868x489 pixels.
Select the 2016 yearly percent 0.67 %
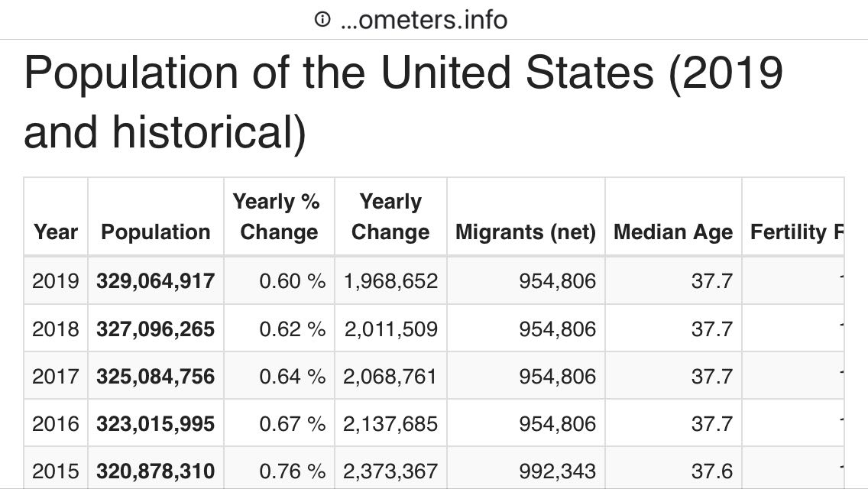pos(292,423)
